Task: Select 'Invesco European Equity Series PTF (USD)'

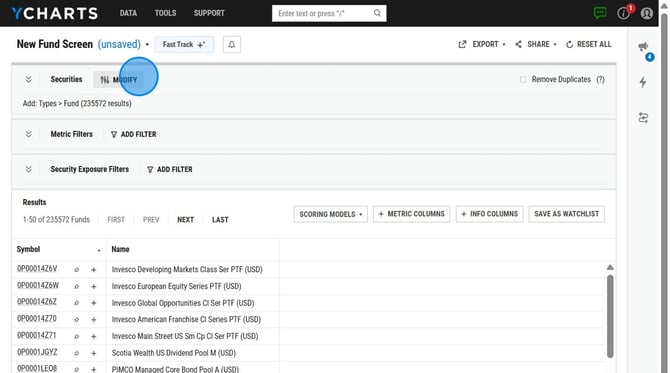Action: click(176, 286)
